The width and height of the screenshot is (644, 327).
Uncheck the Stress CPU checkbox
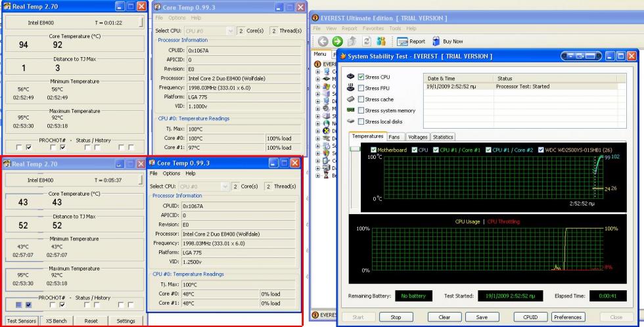click(x=361, y=77)
